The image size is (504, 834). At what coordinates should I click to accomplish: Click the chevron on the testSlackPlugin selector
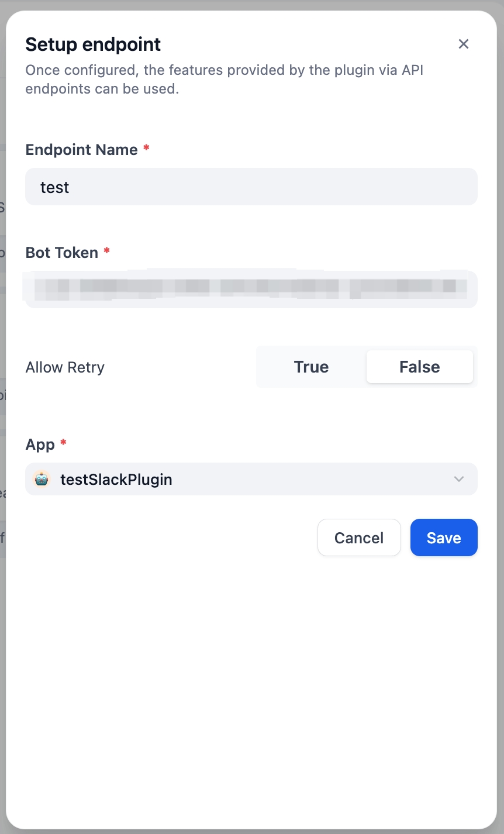459,479
